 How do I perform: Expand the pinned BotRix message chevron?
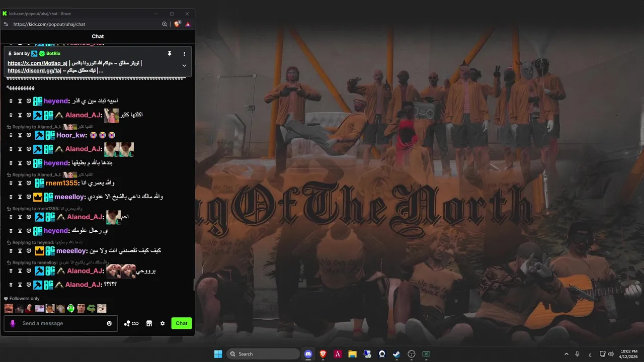[184, 65]
